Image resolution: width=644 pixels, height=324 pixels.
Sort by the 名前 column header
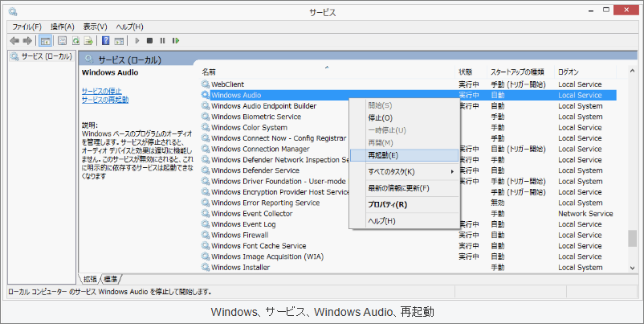click(x=328, y=72)
